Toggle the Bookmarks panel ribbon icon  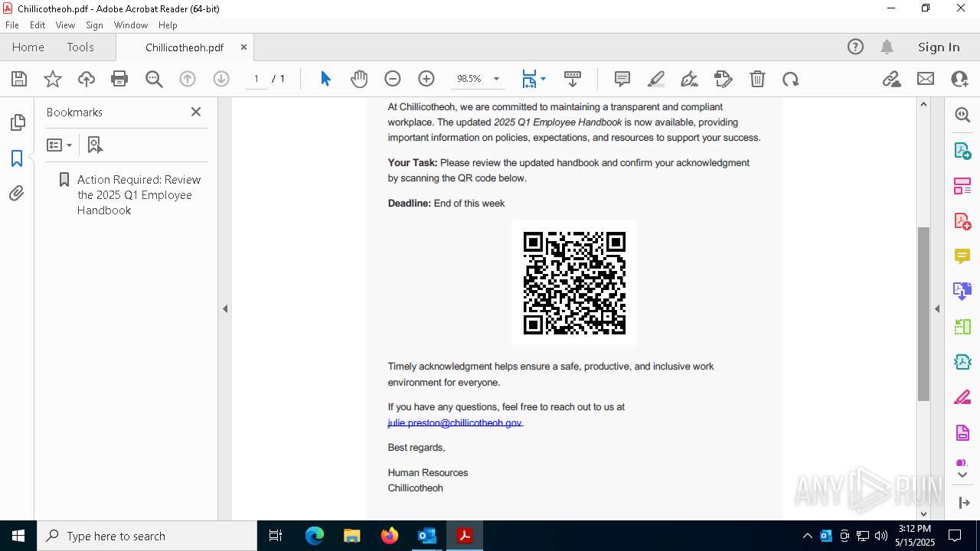pos(17,158)
